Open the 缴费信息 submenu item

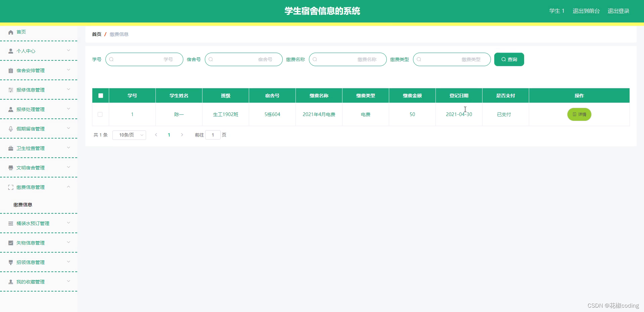pyautogui.click(x=22, y=205)
